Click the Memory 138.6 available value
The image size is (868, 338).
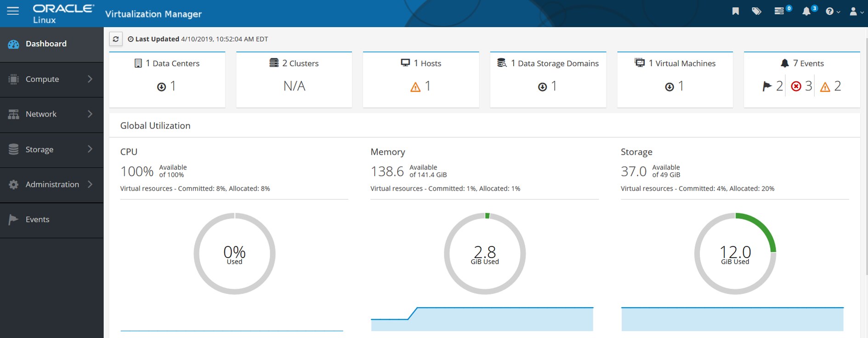pos(387,171)
